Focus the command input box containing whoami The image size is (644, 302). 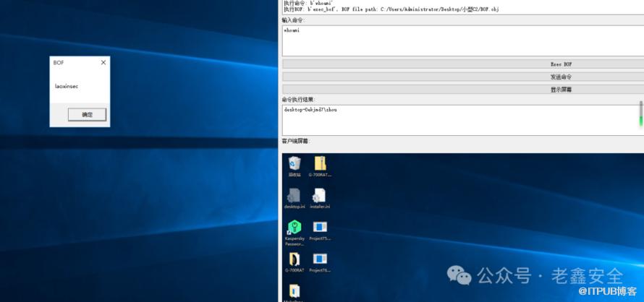point(462,41)
